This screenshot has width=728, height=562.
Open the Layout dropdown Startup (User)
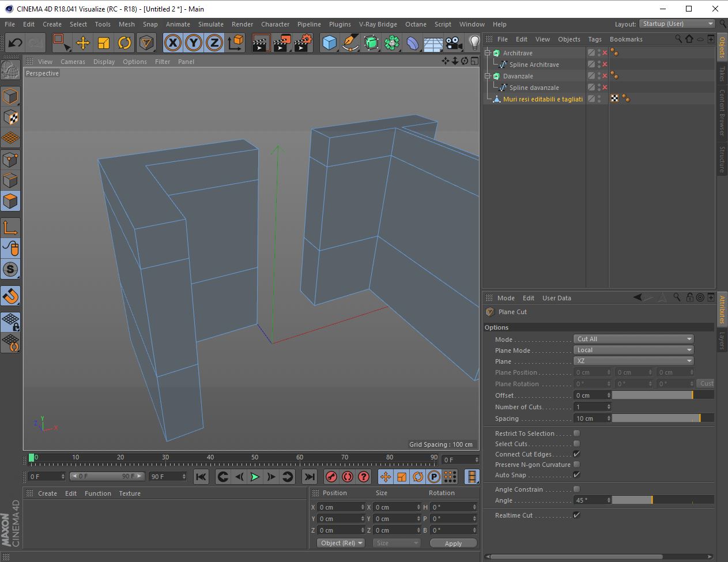[x=678, y=24]
